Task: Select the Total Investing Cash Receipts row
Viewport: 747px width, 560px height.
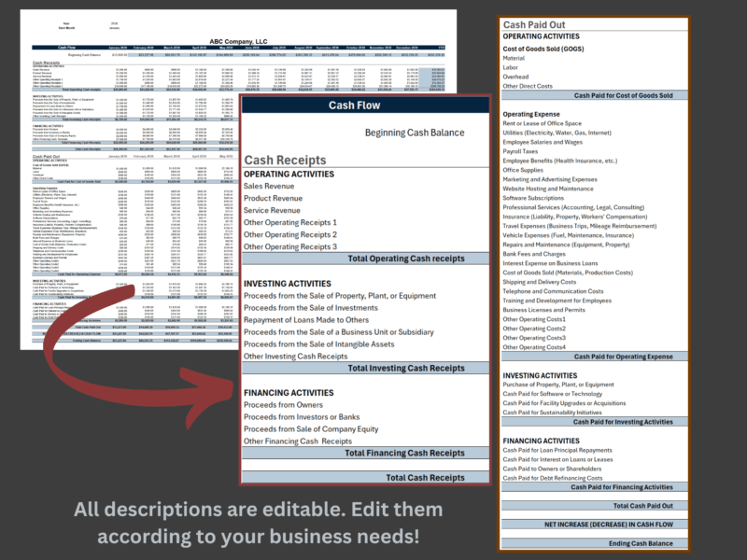Action: pyautogui.click(x=365, y=368)
